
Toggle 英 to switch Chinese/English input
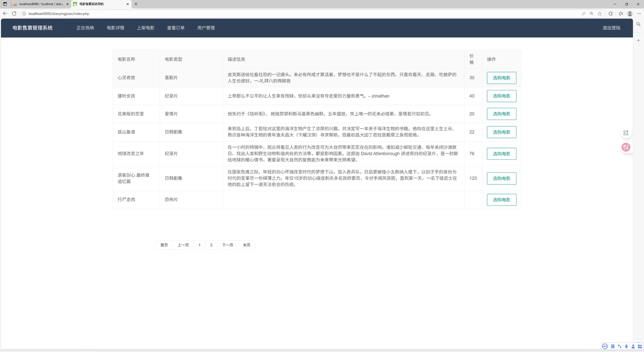click(613, 346)
